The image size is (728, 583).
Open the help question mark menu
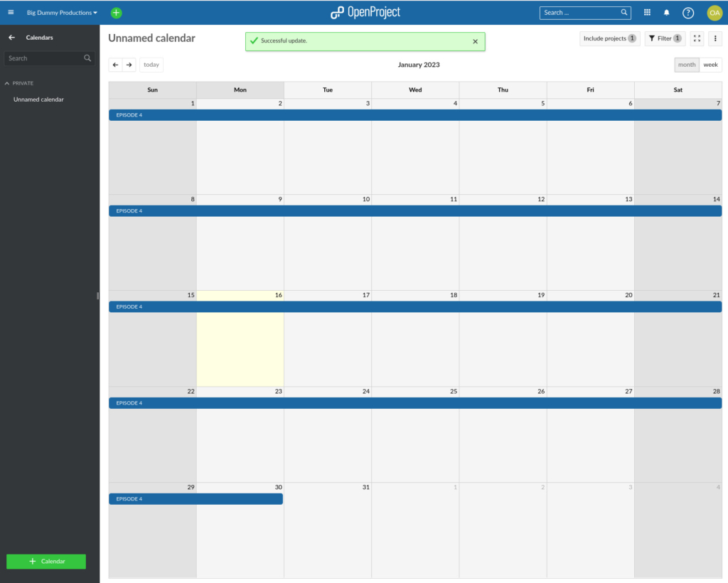tap(687, 12)
